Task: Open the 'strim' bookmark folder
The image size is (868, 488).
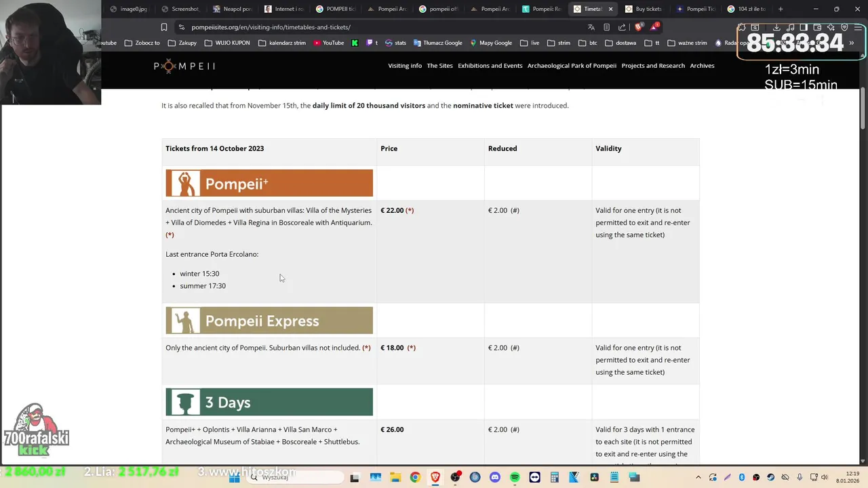Action: pyautogui.click(x=559, y=43)
